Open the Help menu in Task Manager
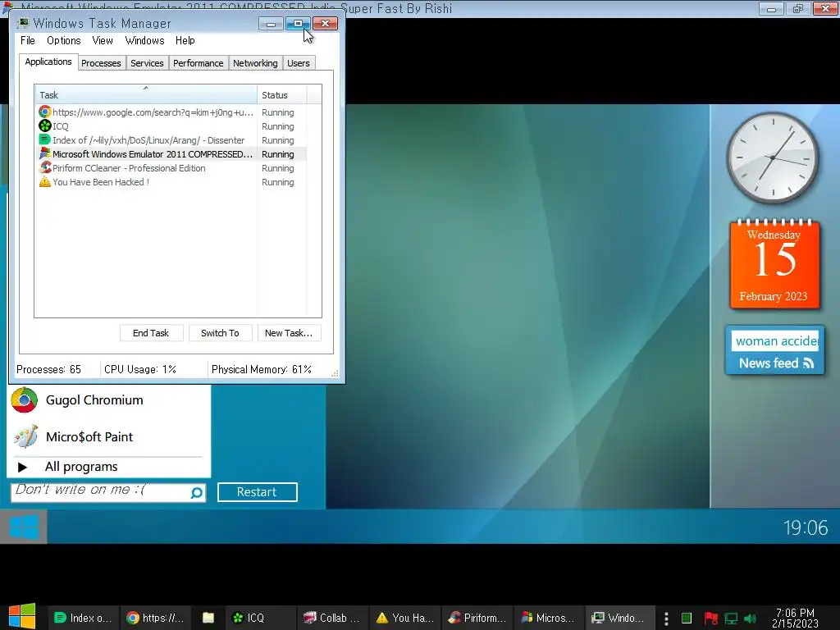Viewport: 840px width, 630px height. 185,40
